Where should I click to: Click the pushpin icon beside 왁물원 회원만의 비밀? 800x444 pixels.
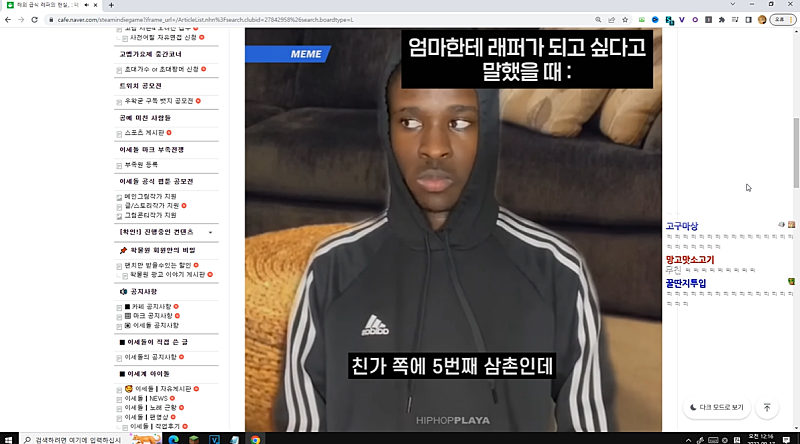point(123,251)
